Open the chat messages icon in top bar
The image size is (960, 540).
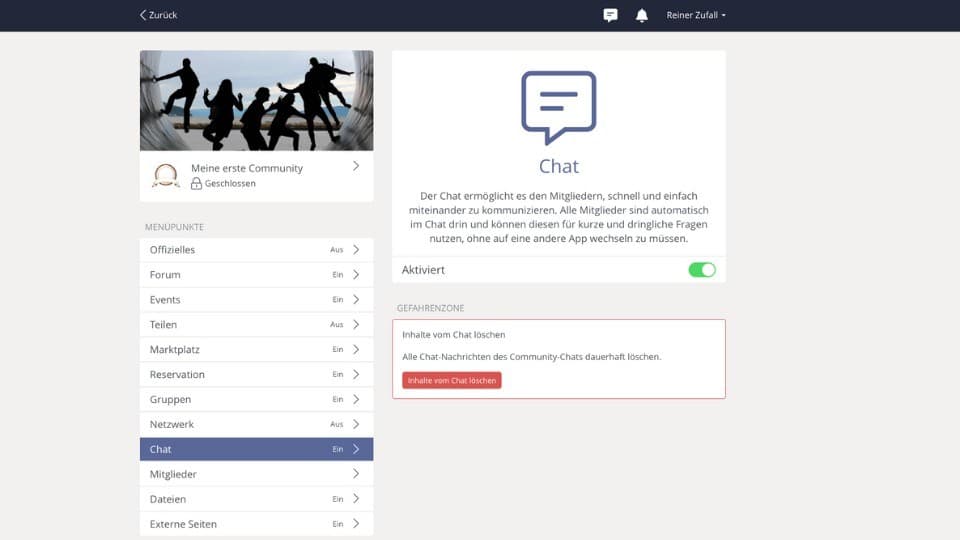coord(610,15)
